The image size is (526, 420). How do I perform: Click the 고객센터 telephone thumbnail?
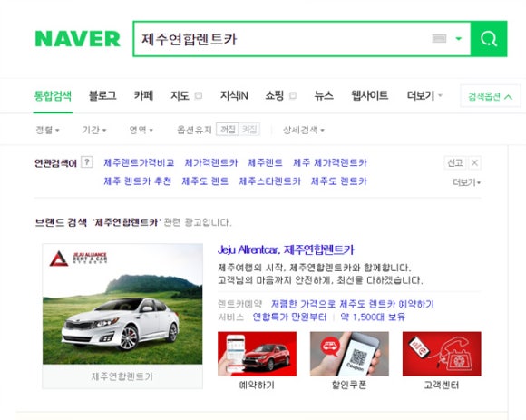(x=442, y=354)
